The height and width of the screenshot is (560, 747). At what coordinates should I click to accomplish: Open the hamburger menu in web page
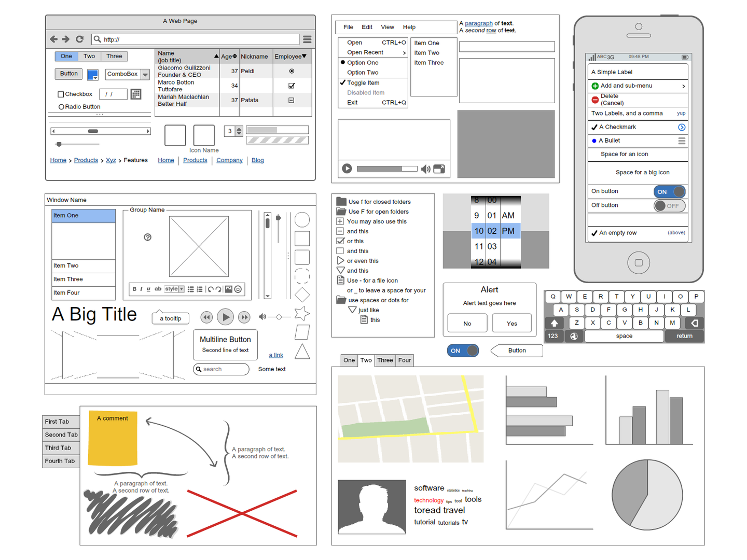tap(307, 39)
